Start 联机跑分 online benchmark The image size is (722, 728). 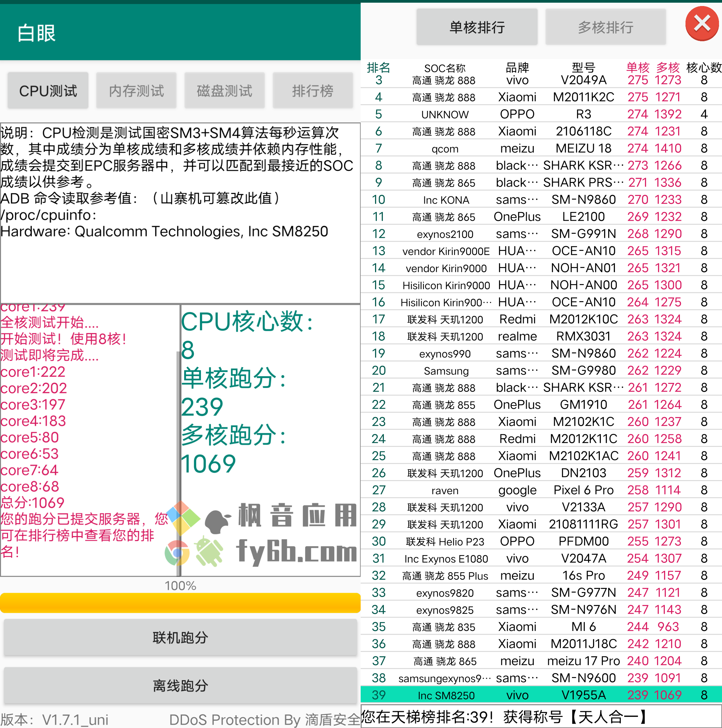[180, 638]
